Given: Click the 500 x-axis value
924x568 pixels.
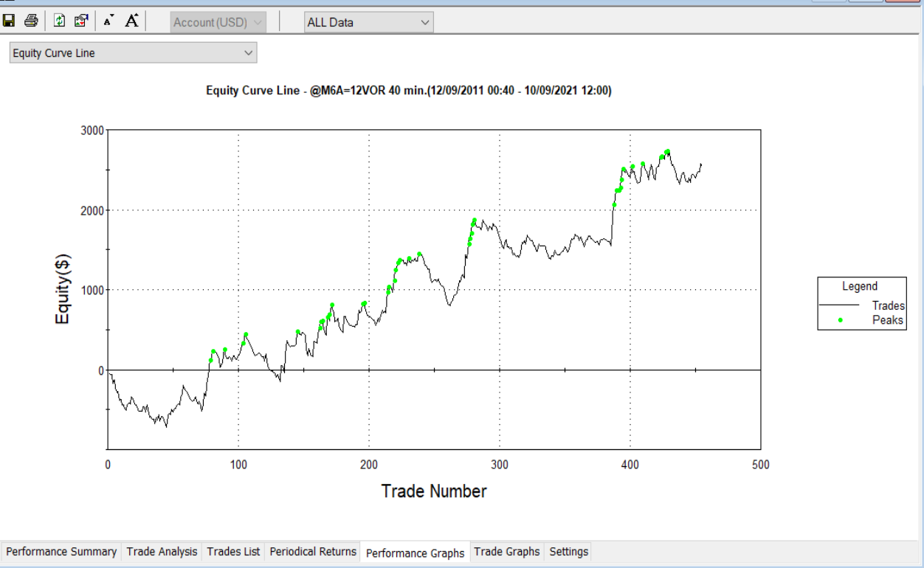Looking at the screenshot, I should click(760, 465).
